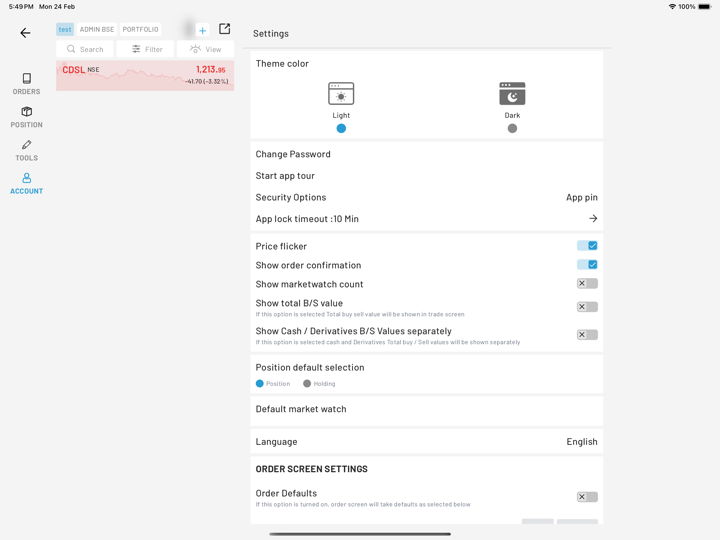Open the Tools section
This screenshot has height=540, width=720.
[26, 150]
